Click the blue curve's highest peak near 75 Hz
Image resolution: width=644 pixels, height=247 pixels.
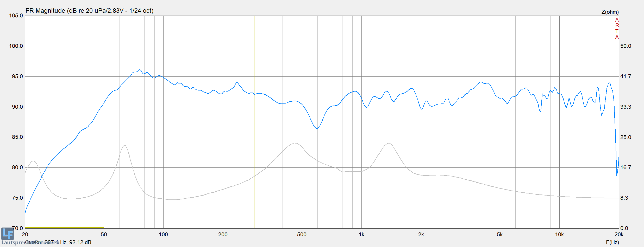pos(140,70)
